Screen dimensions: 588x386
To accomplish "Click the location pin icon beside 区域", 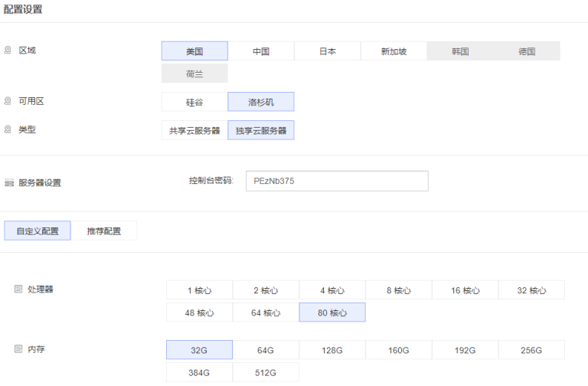I will tap(8, 51).
